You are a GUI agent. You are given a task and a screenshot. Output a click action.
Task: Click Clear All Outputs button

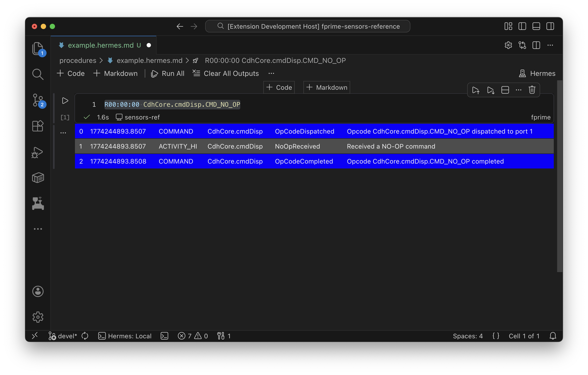click(x=226, y=73)
